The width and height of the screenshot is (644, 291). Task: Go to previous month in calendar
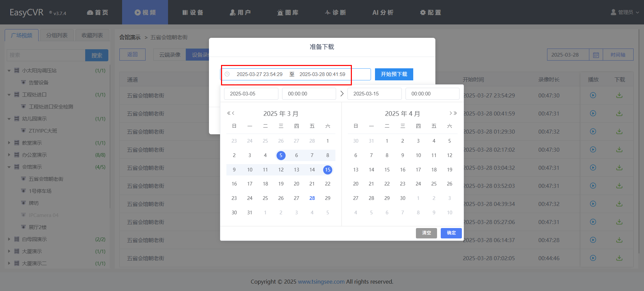click(x=233, y=113)
